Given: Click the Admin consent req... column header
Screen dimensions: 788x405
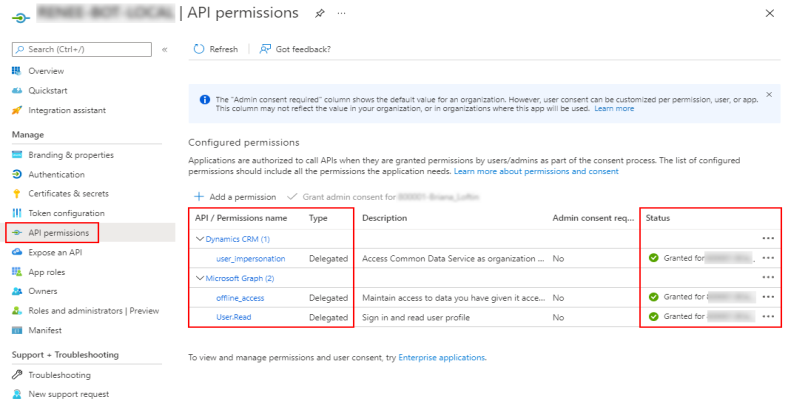Looking at the screenshot, I should (x=594, y=218).
